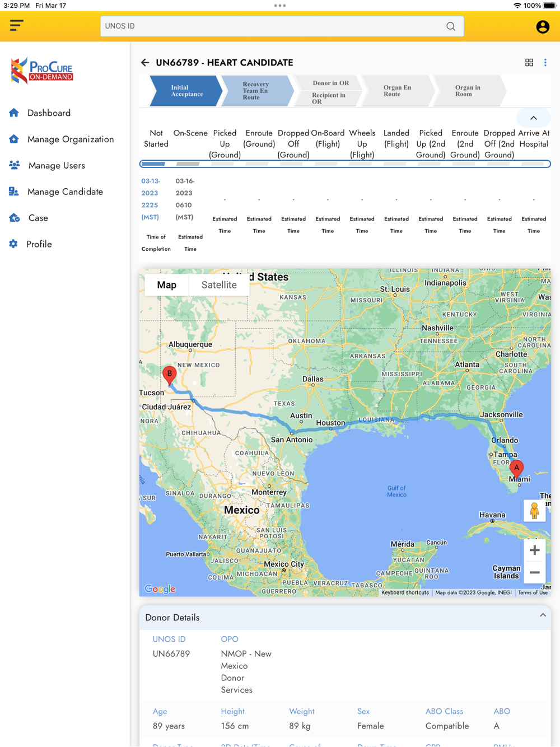The width and height of the screenshot is (560, 747).
Task: Open Dashboard in sidebar
Action: (49, 113)
